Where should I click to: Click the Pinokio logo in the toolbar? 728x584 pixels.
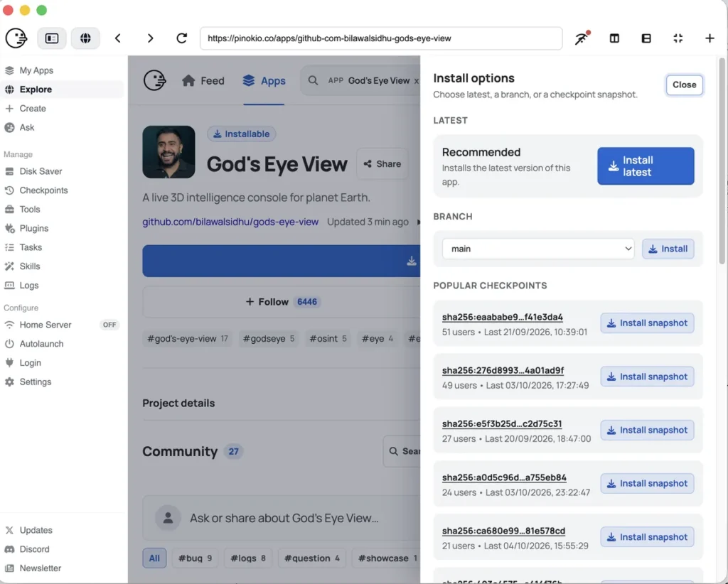(16, 38)
